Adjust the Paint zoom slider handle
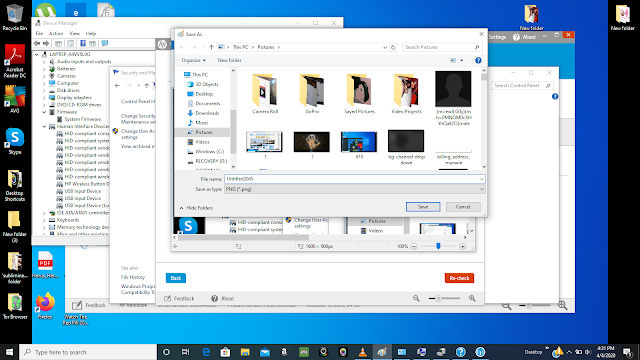This screenshot has height=360, width=640. tap(438, 246)
